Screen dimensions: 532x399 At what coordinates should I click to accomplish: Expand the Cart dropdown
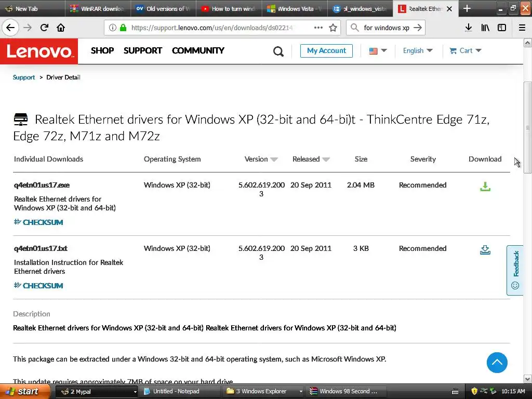click(465, 50)
